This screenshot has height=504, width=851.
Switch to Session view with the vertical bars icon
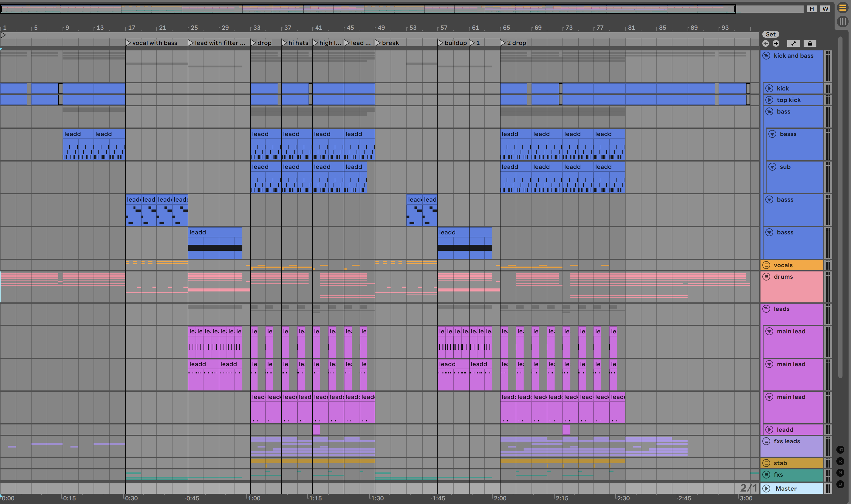[842, 22]
